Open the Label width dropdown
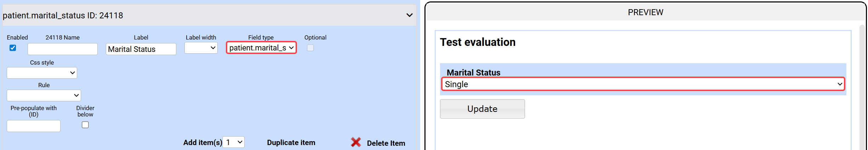This screenshot has height=150, width=868. (x=201, y=48)
